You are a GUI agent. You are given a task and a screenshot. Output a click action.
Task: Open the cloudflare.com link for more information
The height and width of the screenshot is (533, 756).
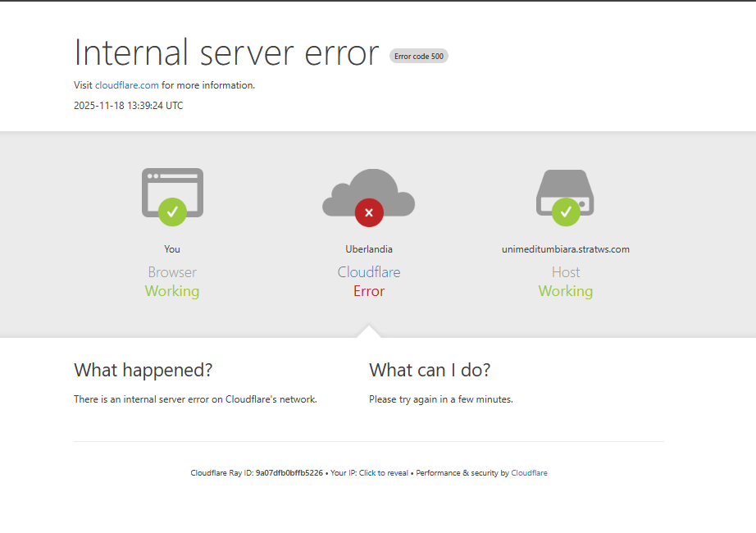pyautogui.click(x=127, y=85)
